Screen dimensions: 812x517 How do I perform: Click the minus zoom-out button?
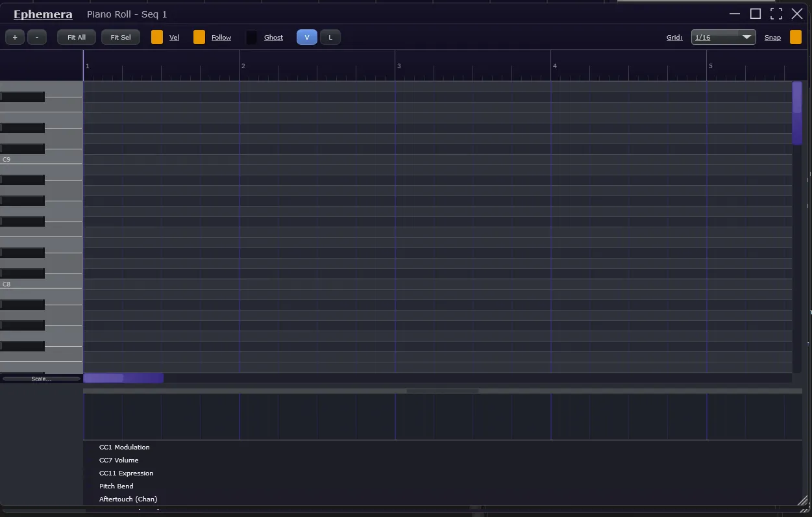[x=37, y=38]
